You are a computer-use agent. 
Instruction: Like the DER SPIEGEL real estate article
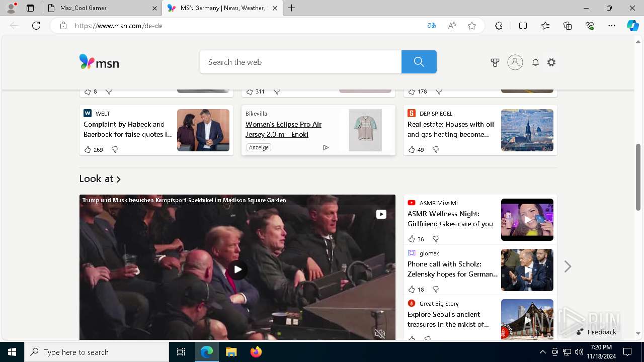click(412, 149)
